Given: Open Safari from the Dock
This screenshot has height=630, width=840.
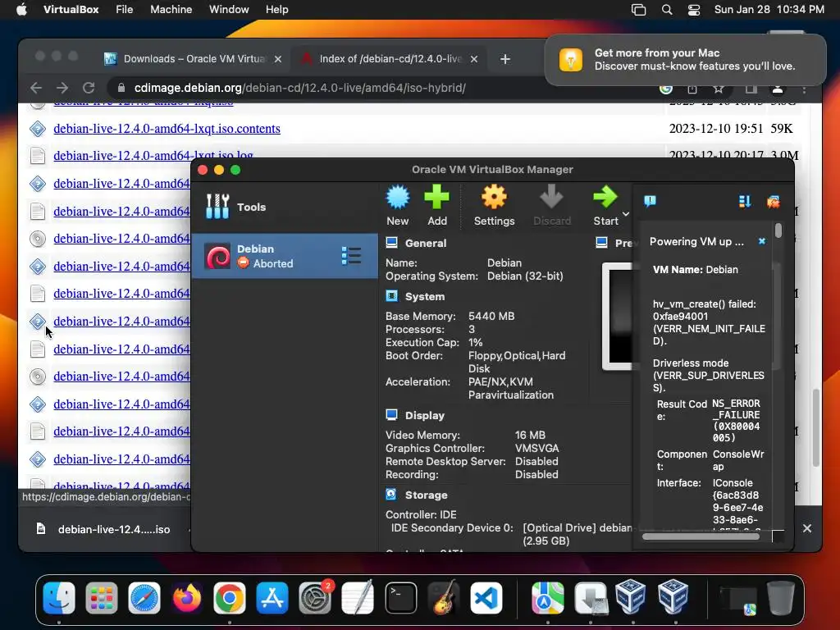Looking at the screenshot, I should pos(144,598).
